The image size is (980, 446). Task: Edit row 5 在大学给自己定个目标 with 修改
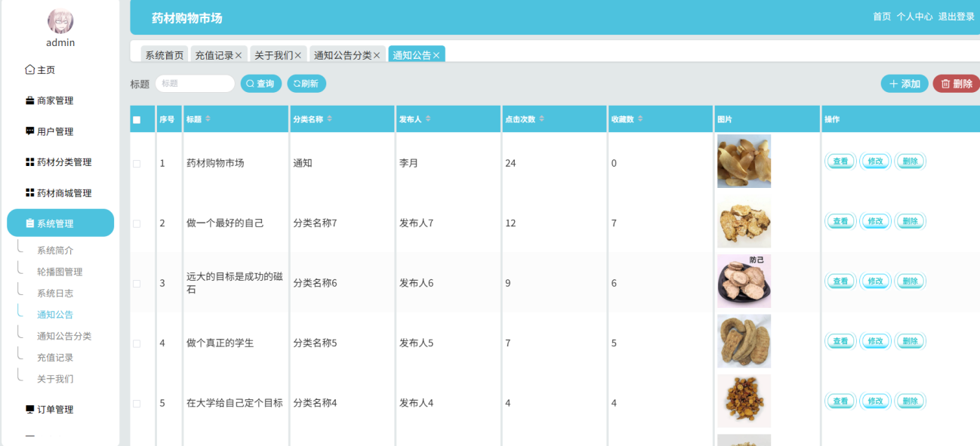pyautogui.click(x=875, y=401)
